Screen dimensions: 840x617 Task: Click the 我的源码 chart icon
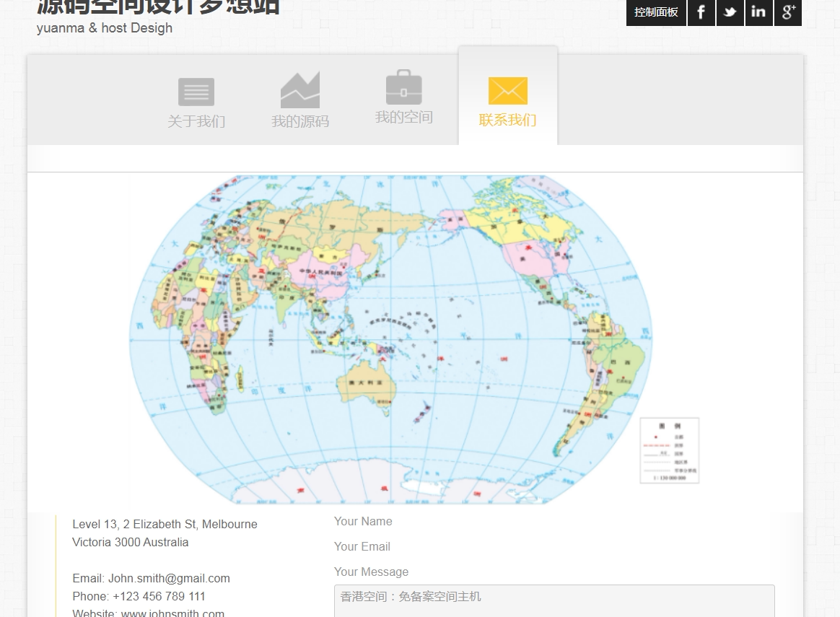300,90
